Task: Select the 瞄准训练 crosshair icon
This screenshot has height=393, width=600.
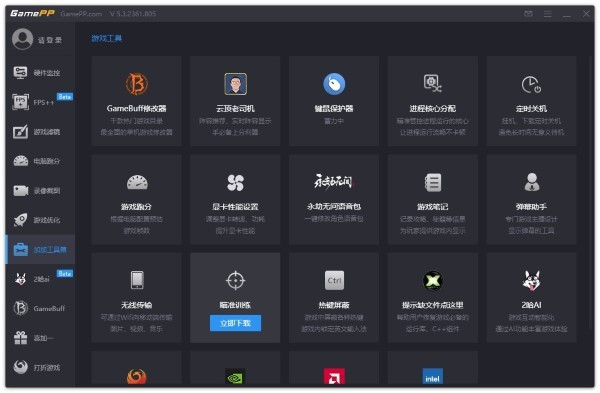Action: (235, 280)
